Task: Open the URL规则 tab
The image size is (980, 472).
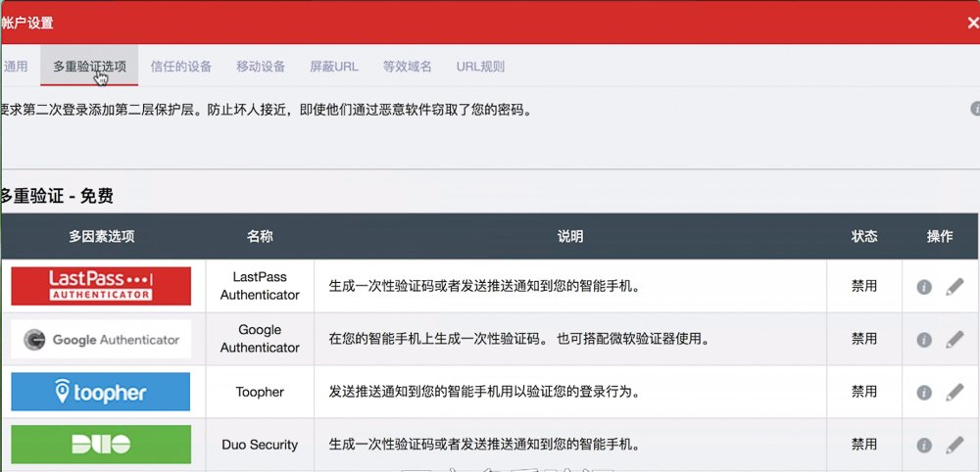Action: tap(480, 67)
